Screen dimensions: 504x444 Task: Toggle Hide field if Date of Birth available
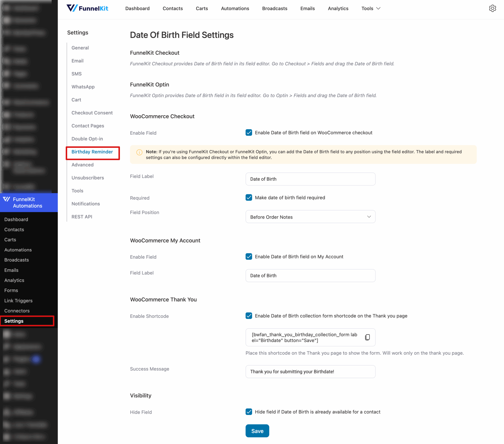click(249, 412)
